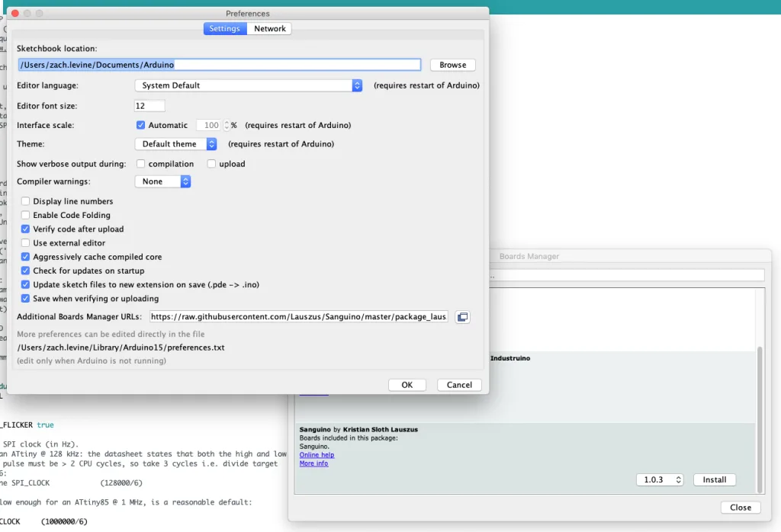Viewport: 781px width, 532px height.
Task: Open the Compiler warnings dropdown
Action: point(162,181)
